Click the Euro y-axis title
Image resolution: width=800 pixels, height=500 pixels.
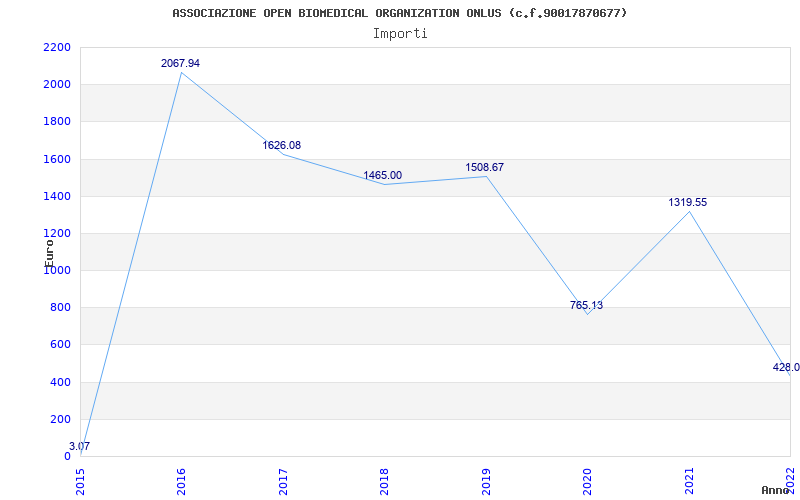point(49,253)
